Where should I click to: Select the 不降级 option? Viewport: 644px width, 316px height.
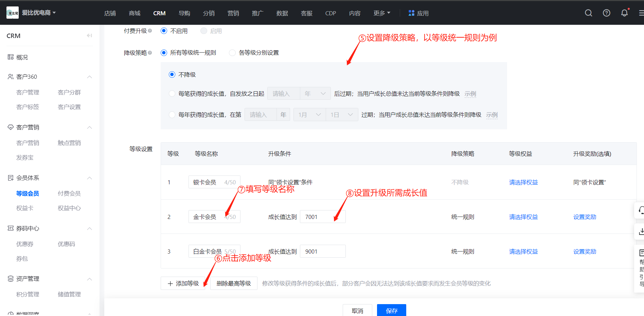point(172,74)
